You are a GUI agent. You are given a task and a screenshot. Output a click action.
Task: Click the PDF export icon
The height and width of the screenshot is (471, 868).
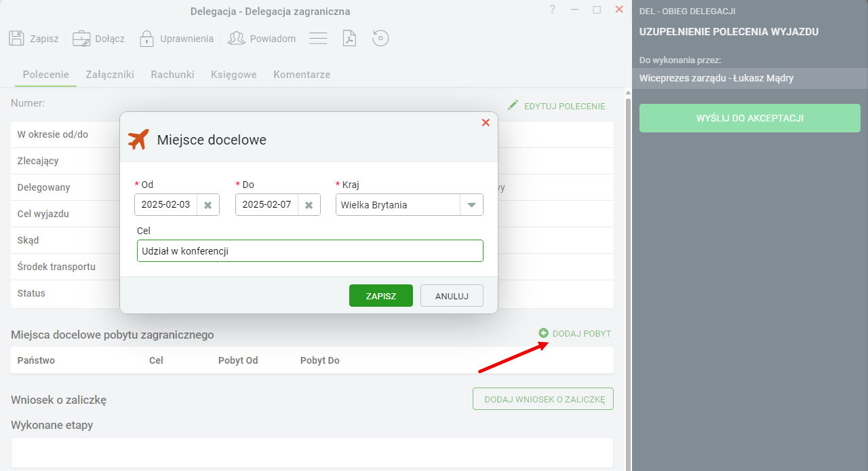pos(349,38)
